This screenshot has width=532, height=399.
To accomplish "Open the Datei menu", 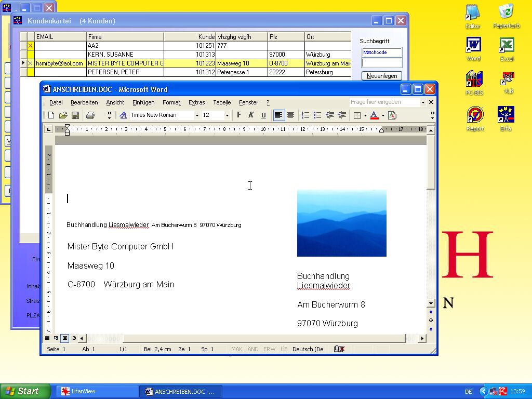I will [x=56, y=102].
